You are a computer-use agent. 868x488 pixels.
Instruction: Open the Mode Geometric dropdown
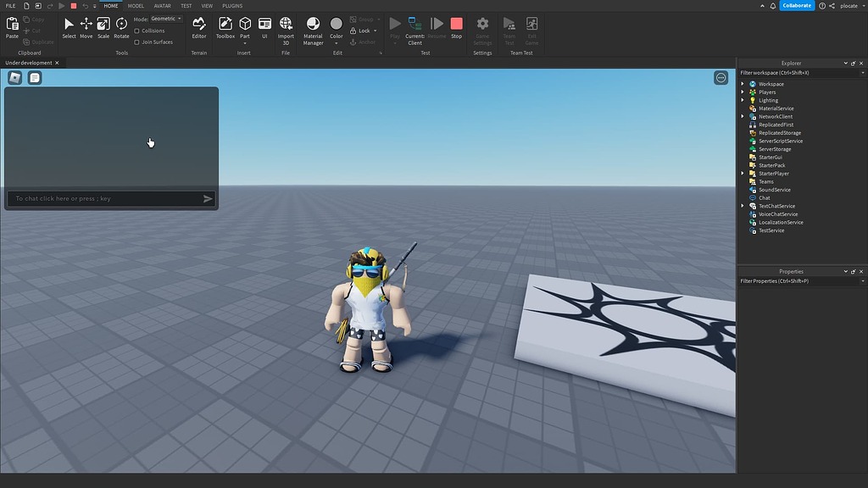[x=164, y=19]
